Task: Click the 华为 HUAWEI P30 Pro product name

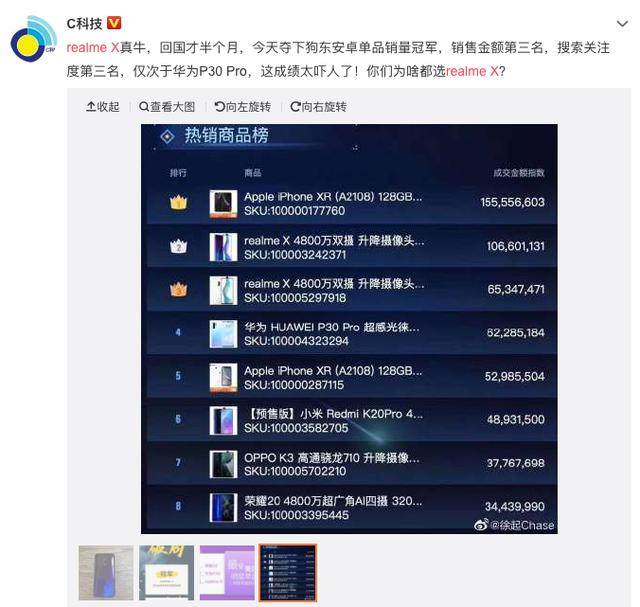Action: 332,327
